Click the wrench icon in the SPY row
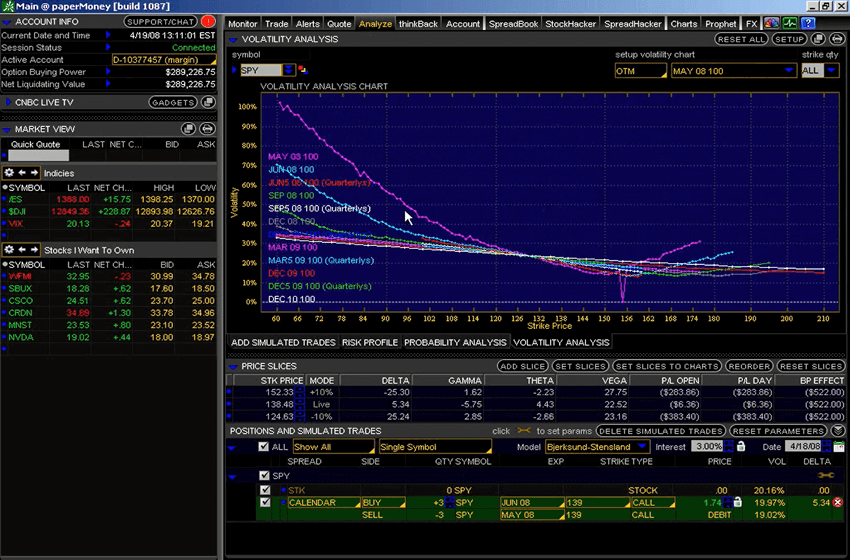The width and height of the screenshot is (850, 560). [x=826, y=475]
